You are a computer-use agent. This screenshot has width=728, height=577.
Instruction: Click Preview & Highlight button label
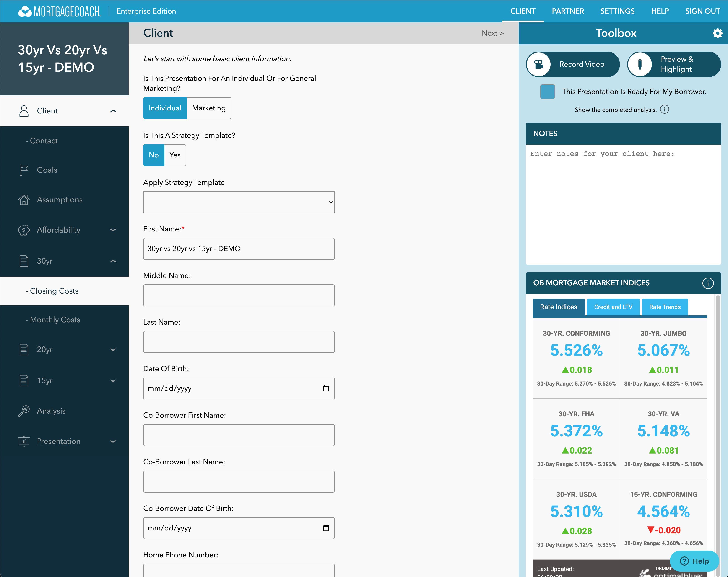[x=677, y=64]
